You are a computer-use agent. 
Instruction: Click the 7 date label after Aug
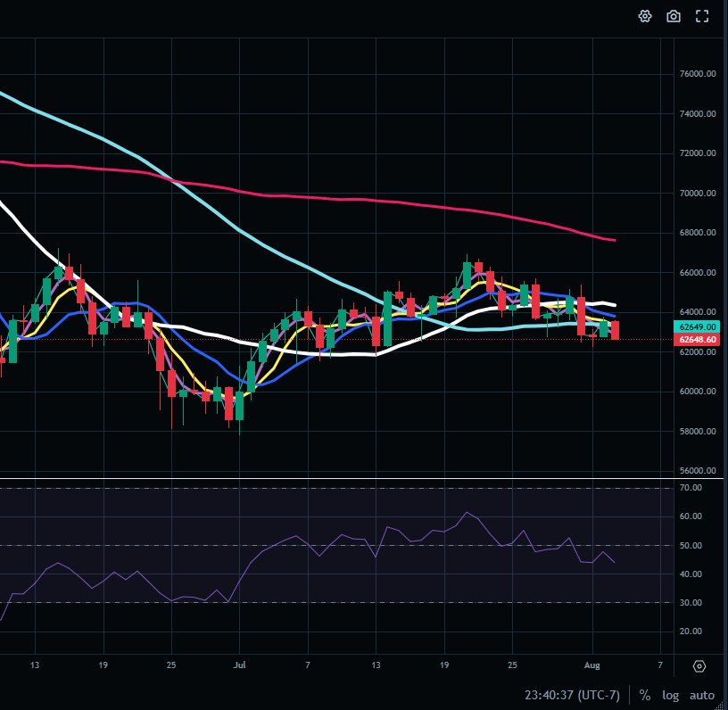(660, 665)
